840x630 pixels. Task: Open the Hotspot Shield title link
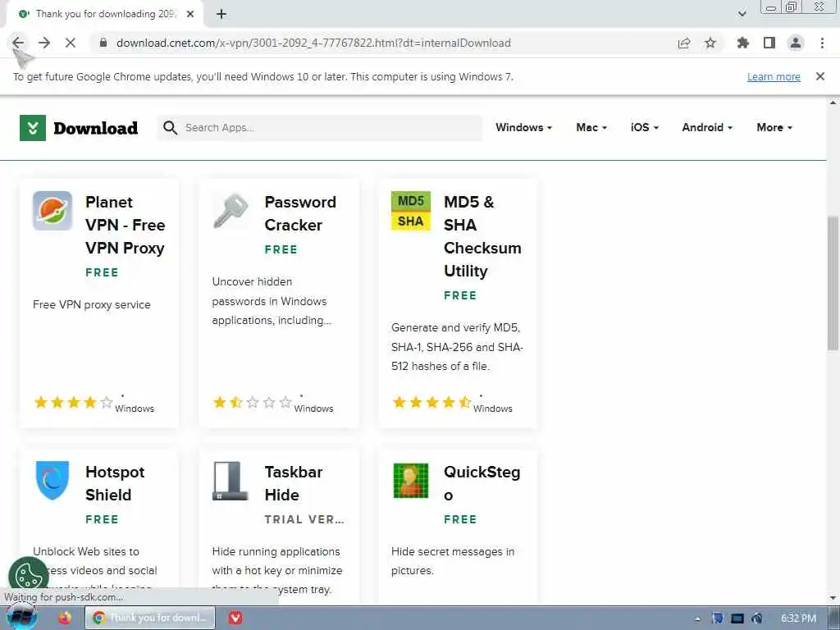click(115, 483)
